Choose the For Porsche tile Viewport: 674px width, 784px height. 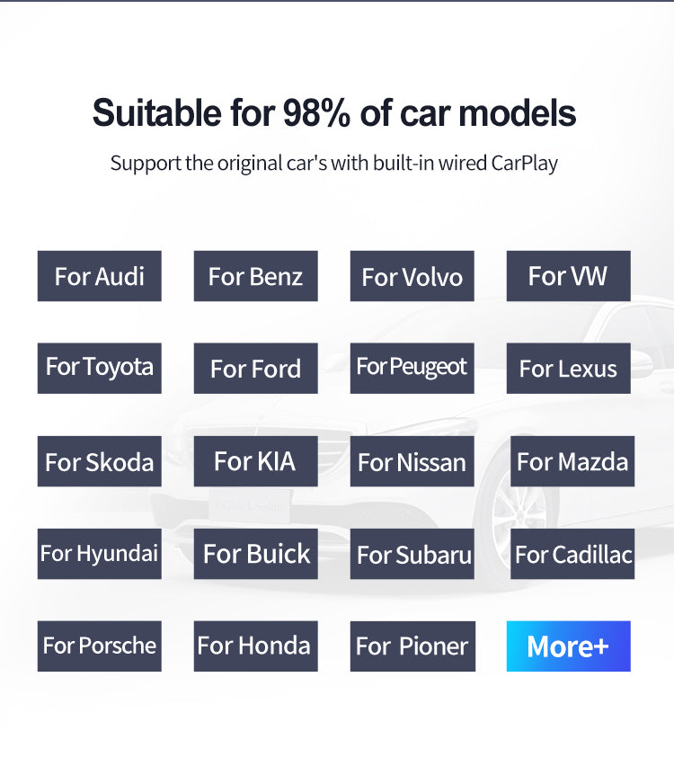click(x=99, y=646)
